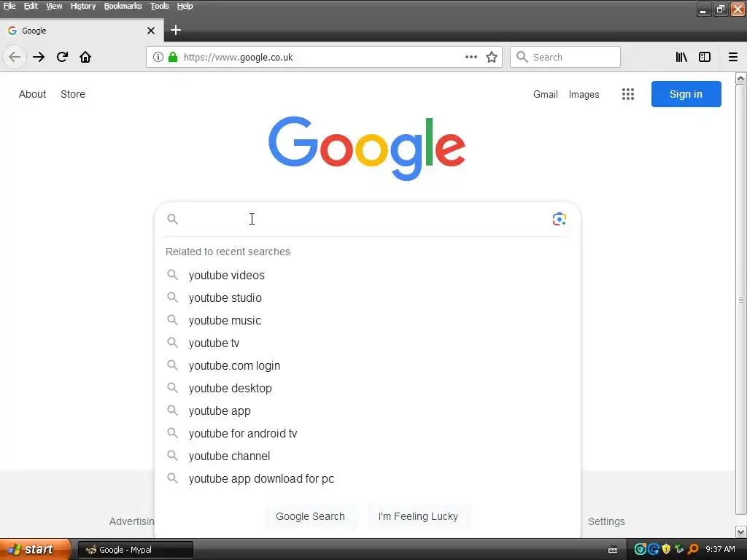This screenshot has width=747, height=560.
Task: Click the scrollbar down arrow
Action: point(741,532)
